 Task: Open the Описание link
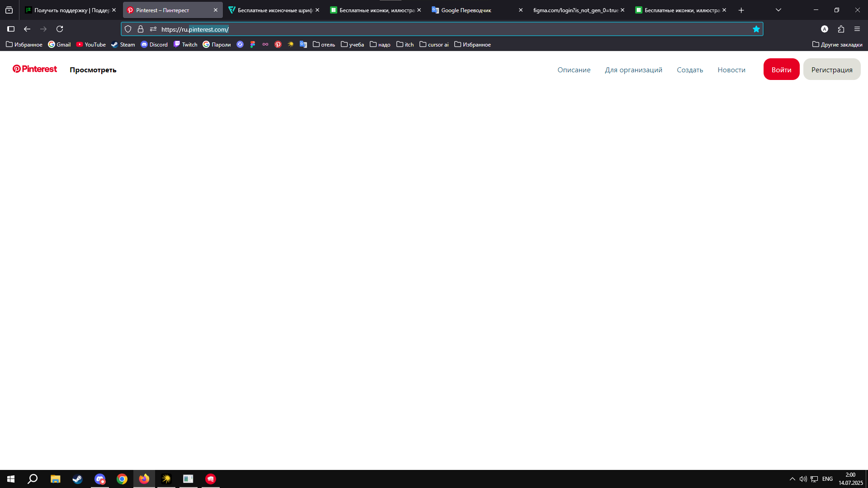pyautogui.click(x=574, y=70)
